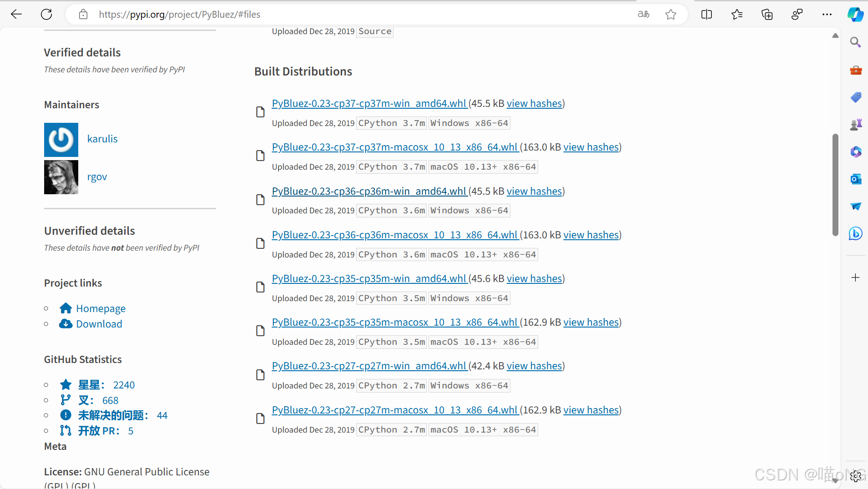Download cp35 win_amd64 wheel file
Screen dimensions: 868x489
pos(369,278)
